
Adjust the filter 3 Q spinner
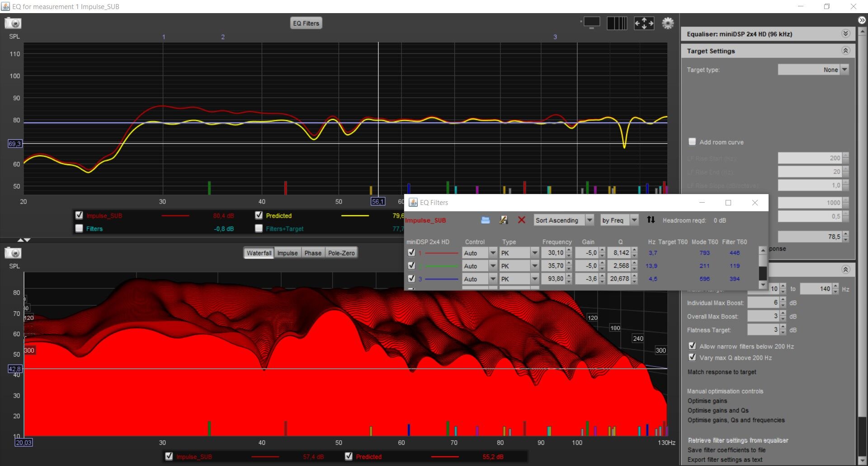click(x=634, y=279)
